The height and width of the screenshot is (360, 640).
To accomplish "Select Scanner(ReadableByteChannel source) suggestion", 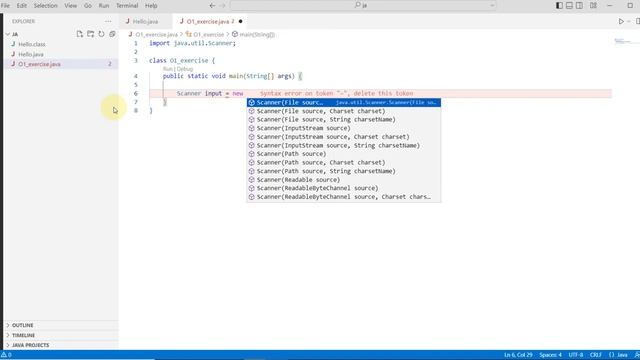I will coord(344,188).
